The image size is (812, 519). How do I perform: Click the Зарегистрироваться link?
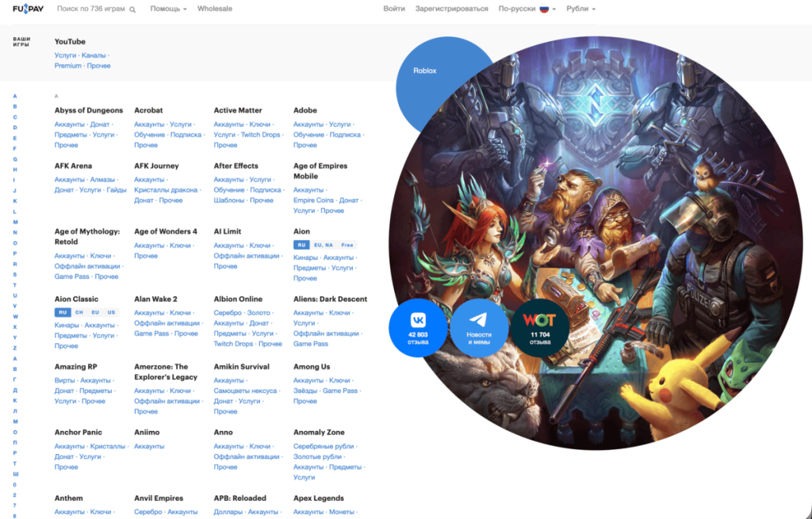pyautogui.click(x=451, y=9)
